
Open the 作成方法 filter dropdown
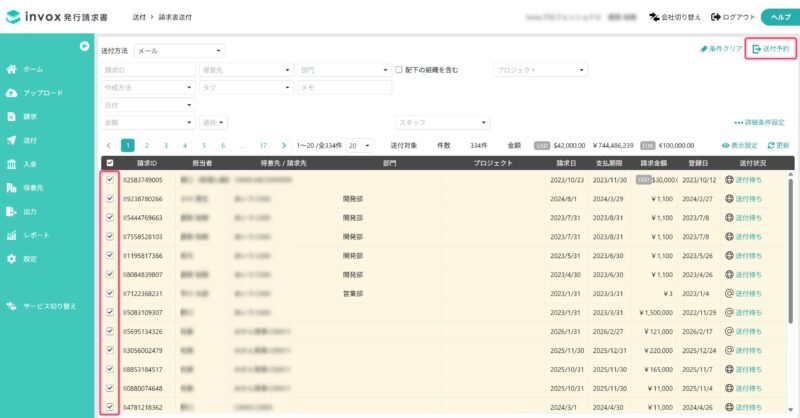coord(148,87)
